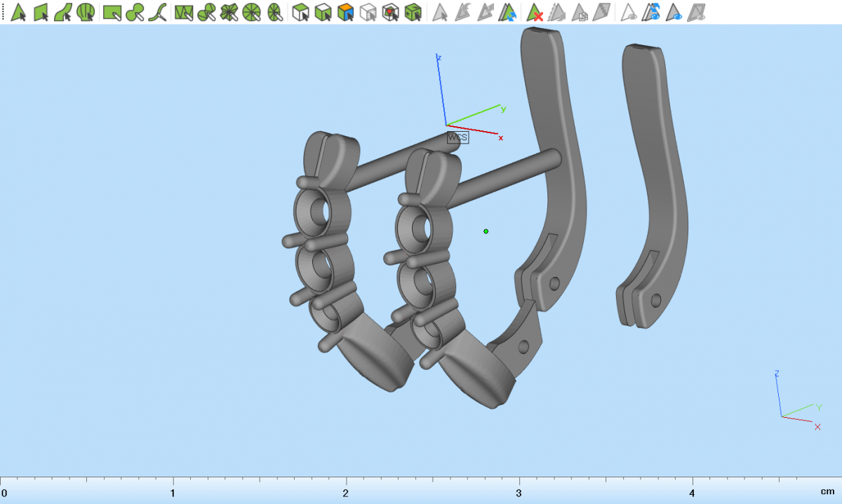Select the solid green cube icon

pyautogui.click(x=413, y=12)
